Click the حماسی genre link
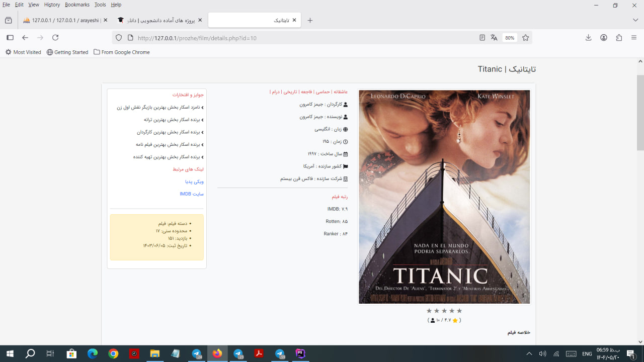 point(323,92)
